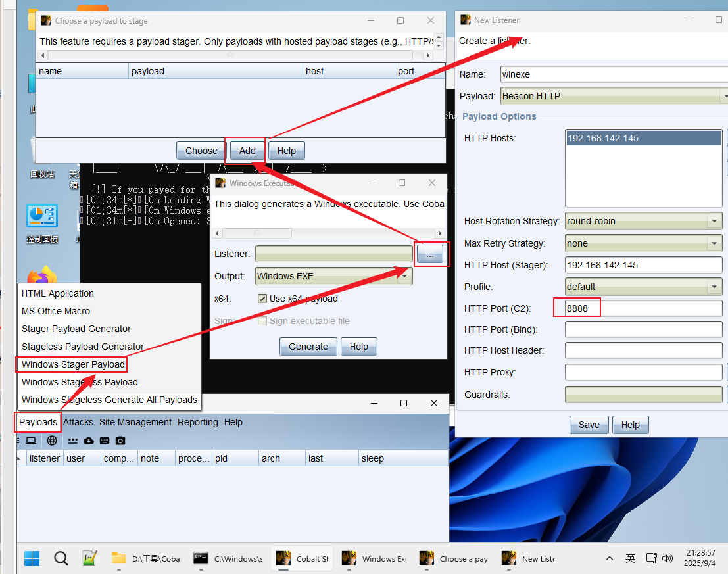Screen dimensions: 728x574
Task: Click the Firefox desktop icon
Action: (x=42, y=275)
